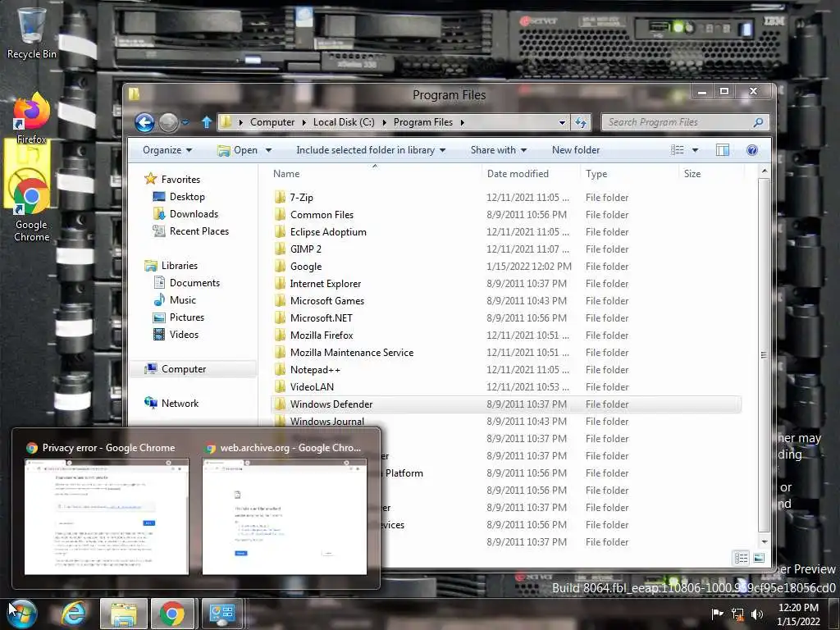
Task: Create a New folder
Action: [x=576, y=150]
